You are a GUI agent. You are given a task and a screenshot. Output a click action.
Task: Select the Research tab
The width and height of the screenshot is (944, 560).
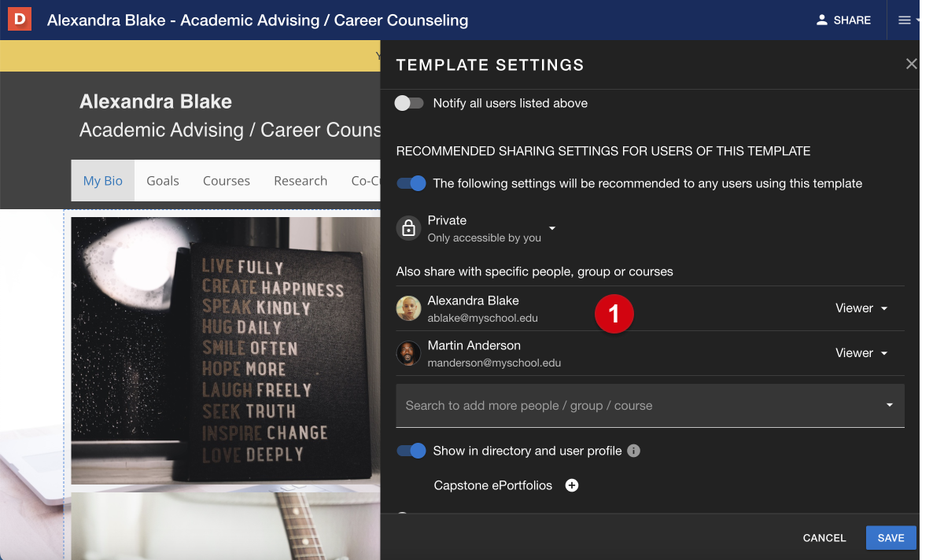coord(301,180)
